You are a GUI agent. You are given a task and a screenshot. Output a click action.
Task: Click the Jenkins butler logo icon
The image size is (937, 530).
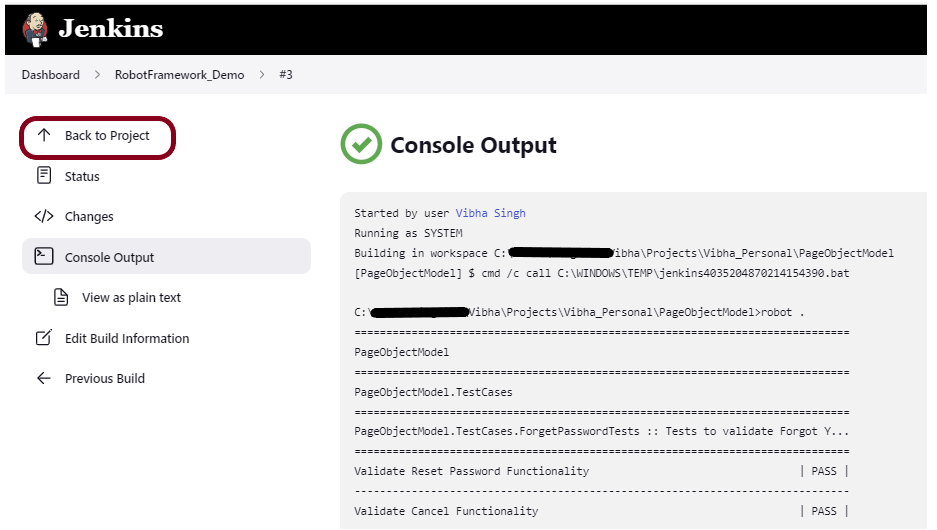click(34, 29)
